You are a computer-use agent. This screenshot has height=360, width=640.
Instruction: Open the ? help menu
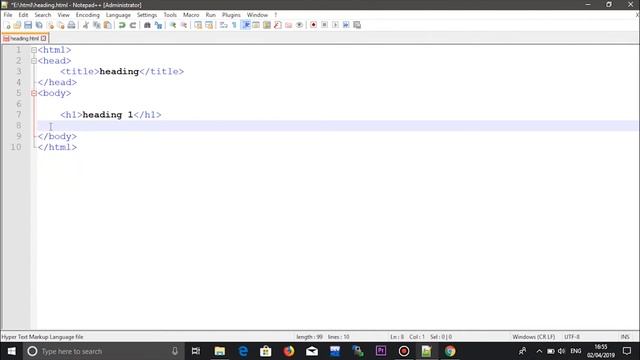(x=276, y=15)
